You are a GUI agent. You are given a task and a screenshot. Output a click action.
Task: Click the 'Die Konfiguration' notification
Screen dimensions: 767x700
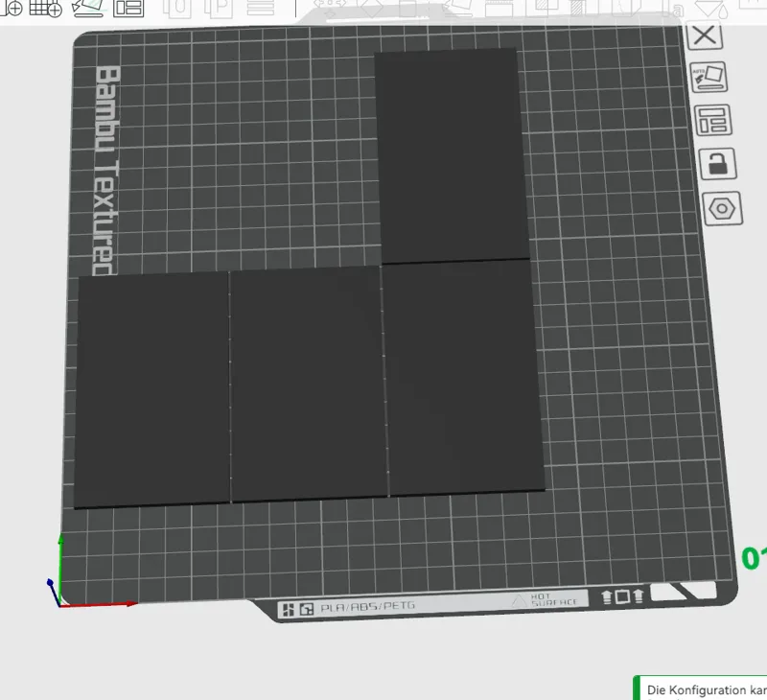(700, 688)
